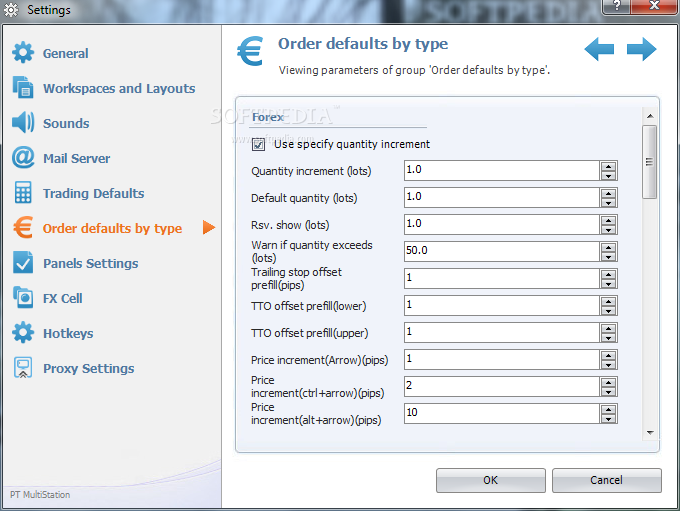
Task: Go to previous settings group arrow
Action: coord(599,49)
